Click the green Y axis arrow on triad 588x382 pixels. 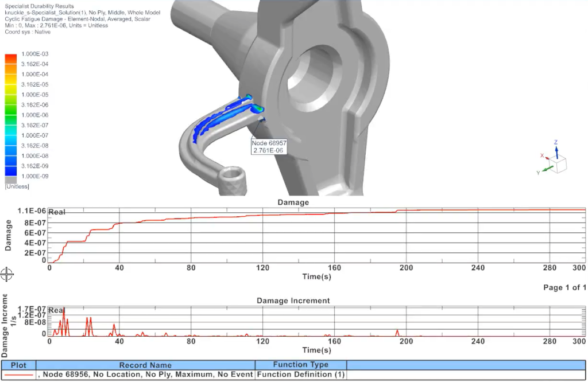tap(547, 169)
